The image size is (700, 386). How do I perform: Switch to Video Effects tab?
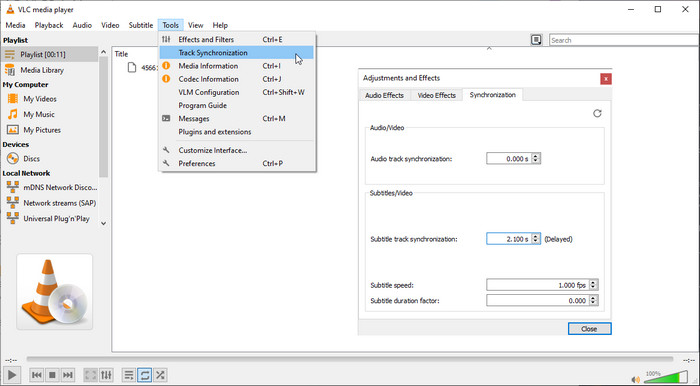(437, 95)
